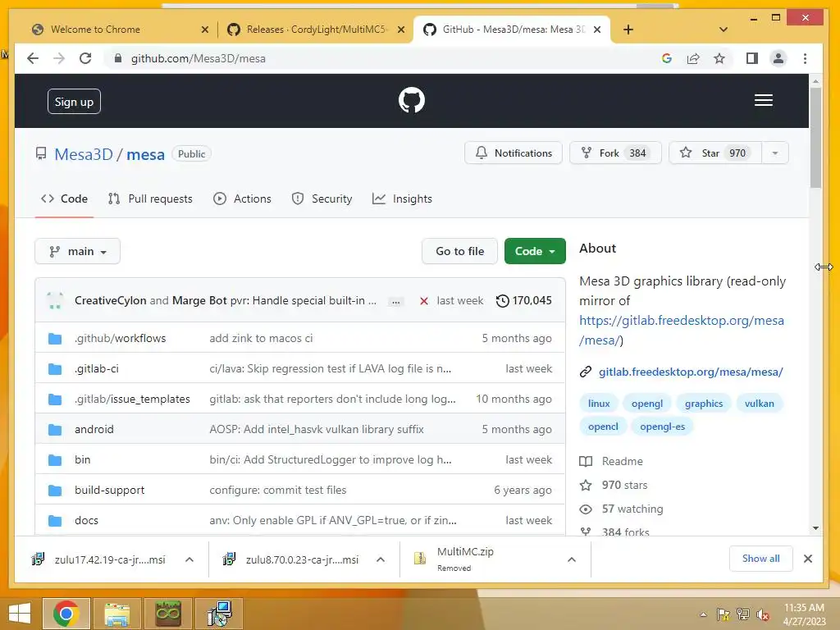Open the bin folder

[83, 459]
